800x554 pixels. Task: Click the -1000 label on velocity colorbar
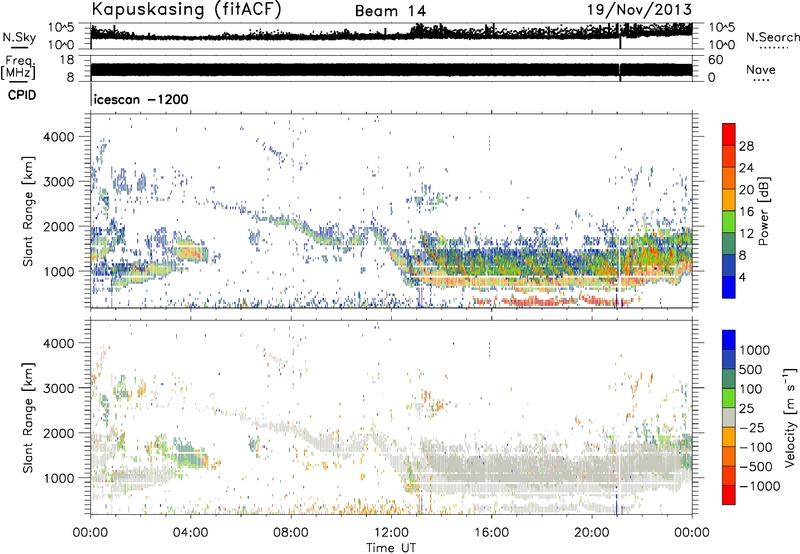coord(760,486)
